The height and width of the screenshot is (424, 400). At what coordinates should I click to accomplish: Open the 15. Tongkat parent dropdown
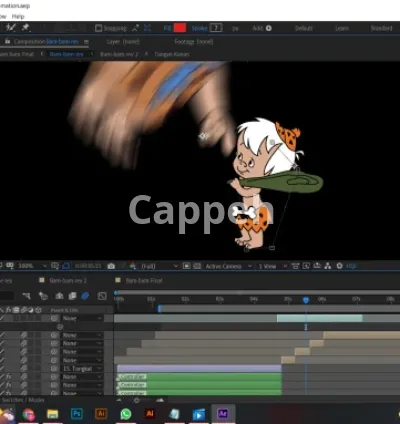82,369
